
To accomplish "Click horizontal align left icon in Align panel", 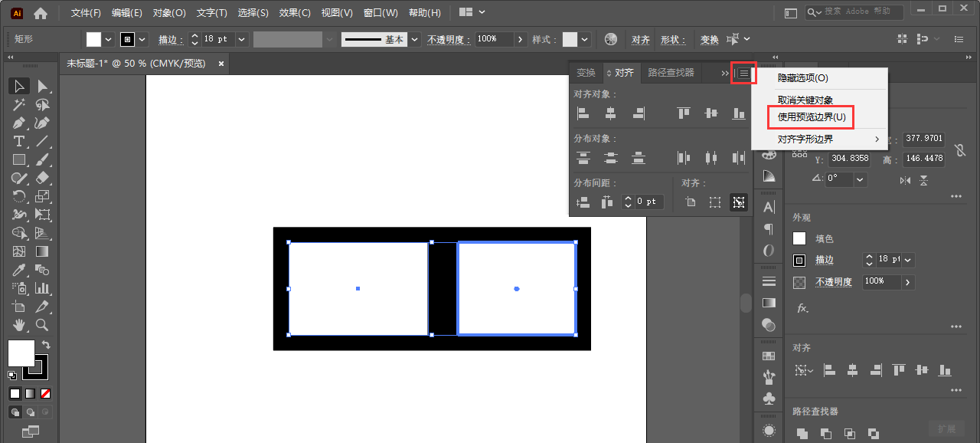I will [583, 113].
